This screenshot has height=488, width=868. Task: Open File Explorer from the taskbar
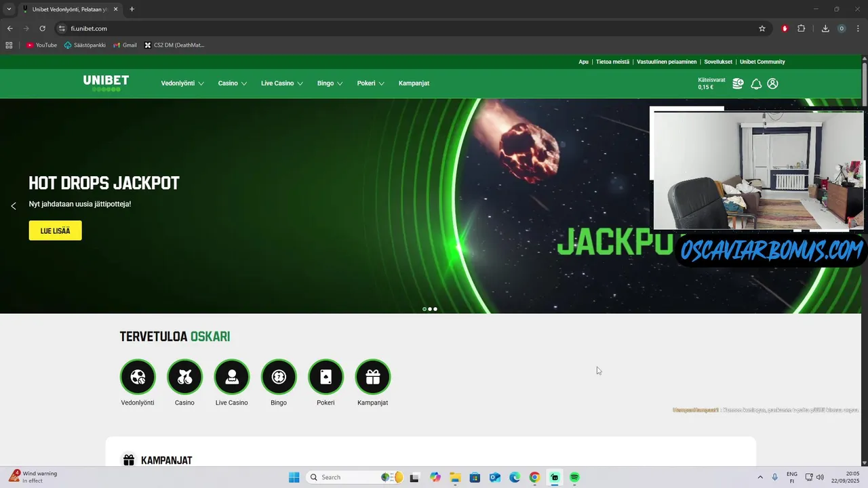coord(455,477)
